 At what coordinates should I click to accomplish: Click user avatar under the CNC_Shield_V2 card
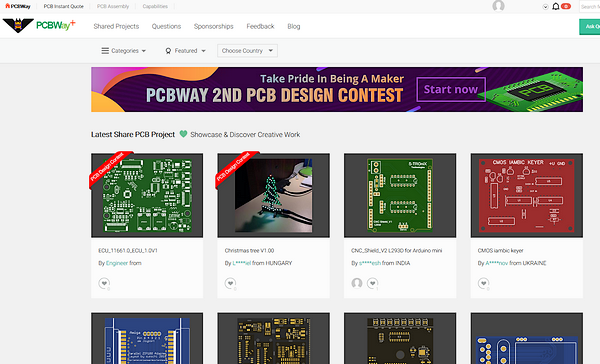click(357, 283)
